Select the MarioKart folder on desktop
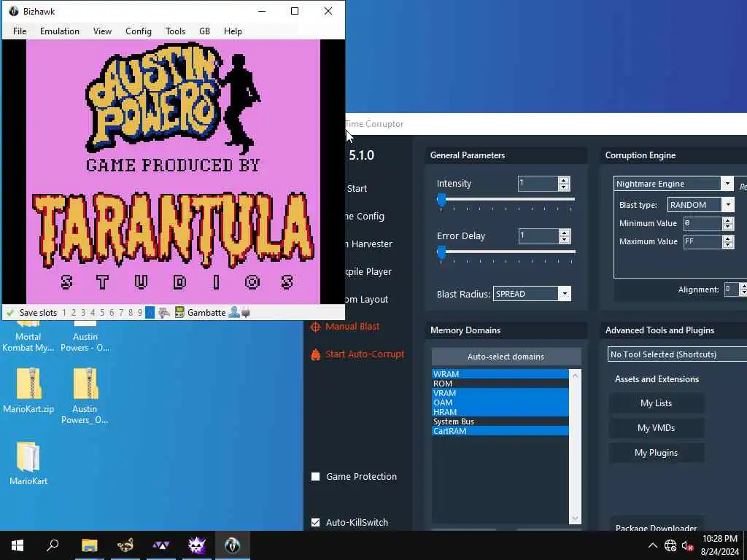The image size is (747, 560). [x=28, y=463]
